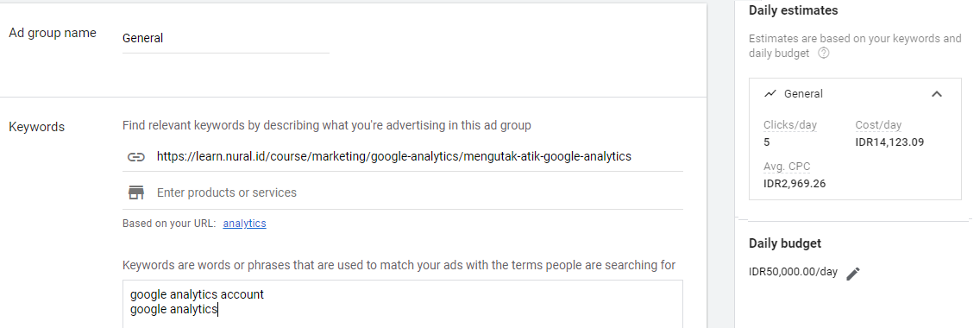Add the suggested keyword link analytics
This screenshot has width=980, height=328.
[244, 223]
